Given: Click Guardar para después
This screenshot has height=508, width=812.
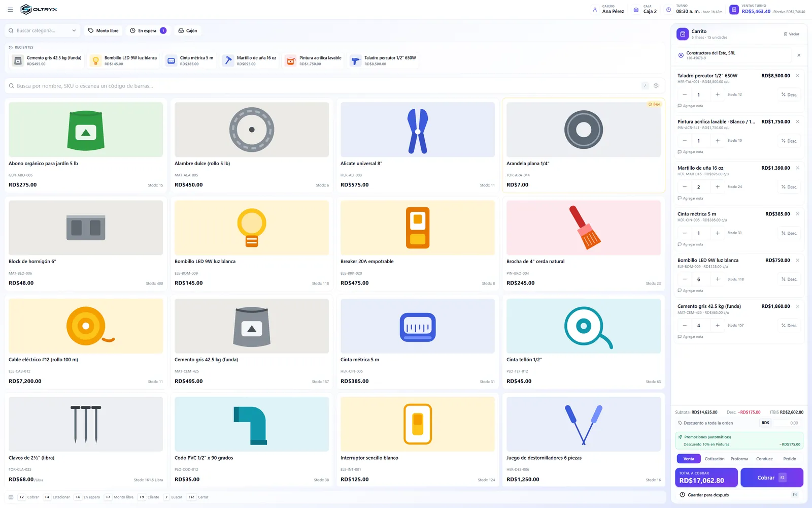Looking at the screenshot, I should point(739,495).
